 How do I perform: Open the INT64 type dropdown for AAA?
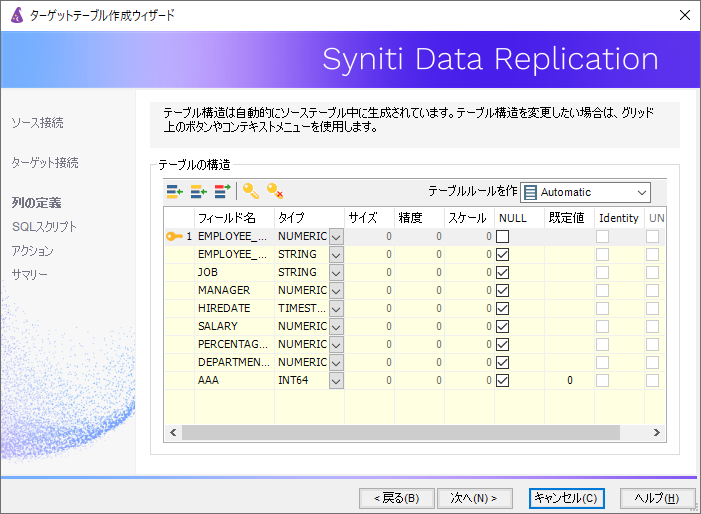click(336, 380)
